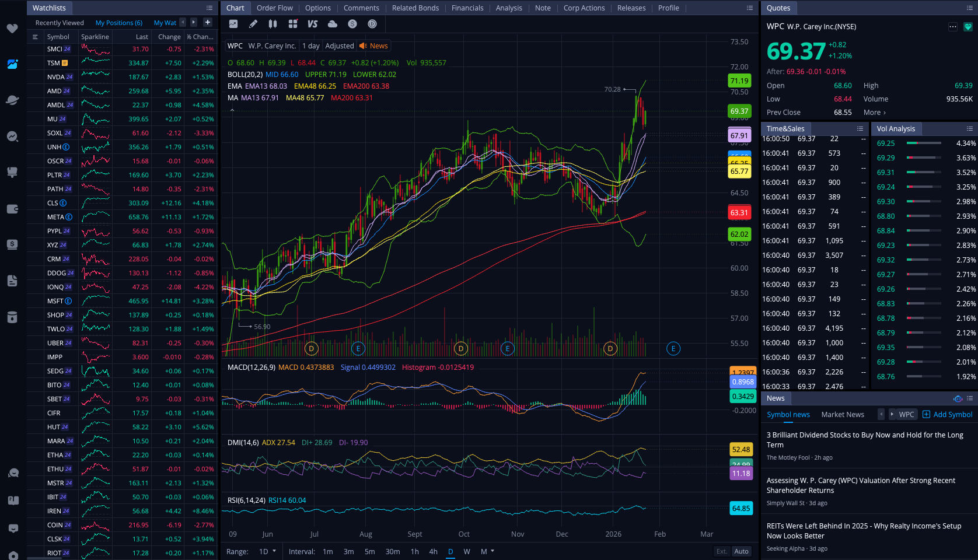Click the heart favorites icon in sidebar
978x560 pixels.
coord(12,29)
